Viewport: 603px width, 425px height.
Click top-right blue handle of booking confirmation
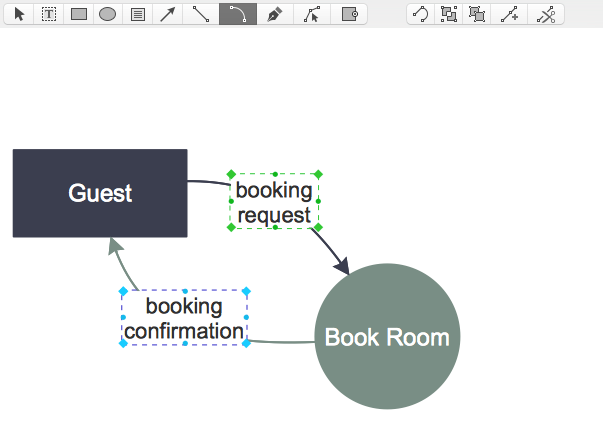click(246, 291)
